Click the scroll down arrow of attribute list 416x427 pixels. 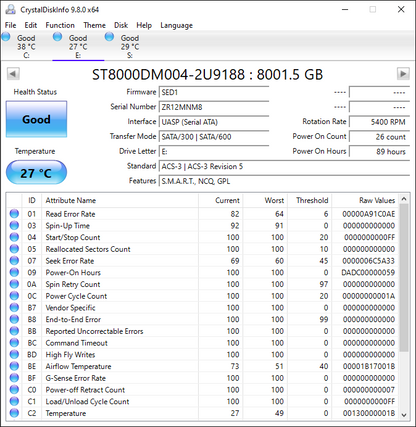tap(404, 415)
